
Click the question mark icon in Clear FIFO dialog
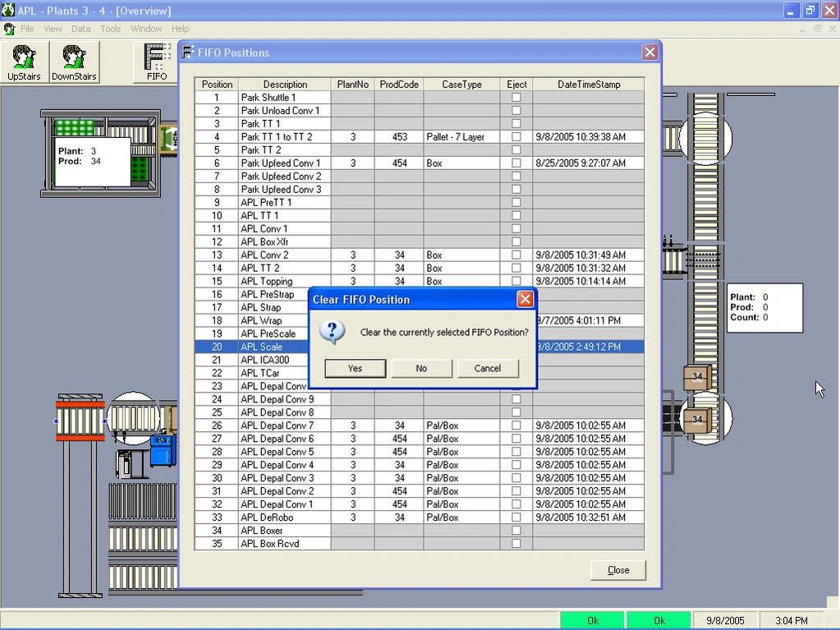click(332, 333)
